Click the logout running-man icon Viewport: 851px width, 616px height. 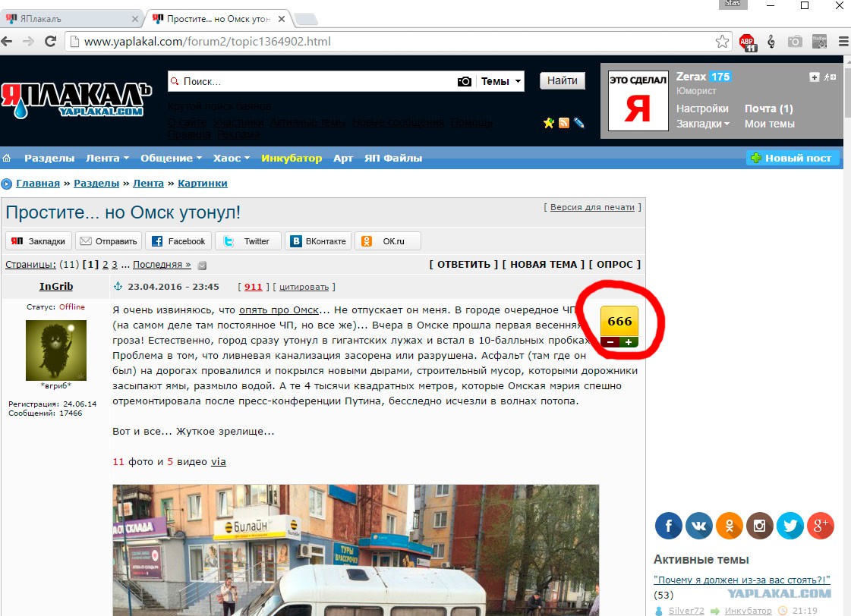[x=830, y=77]
